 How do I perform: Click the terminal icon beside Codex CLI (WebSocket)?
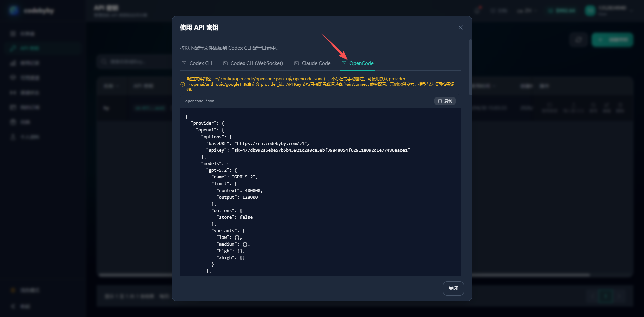225,63
